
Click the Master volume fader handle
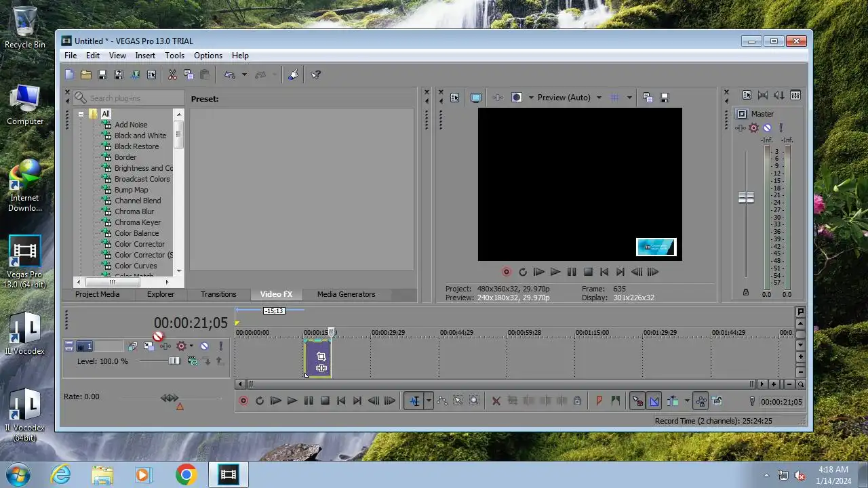[x=746, y=198]
